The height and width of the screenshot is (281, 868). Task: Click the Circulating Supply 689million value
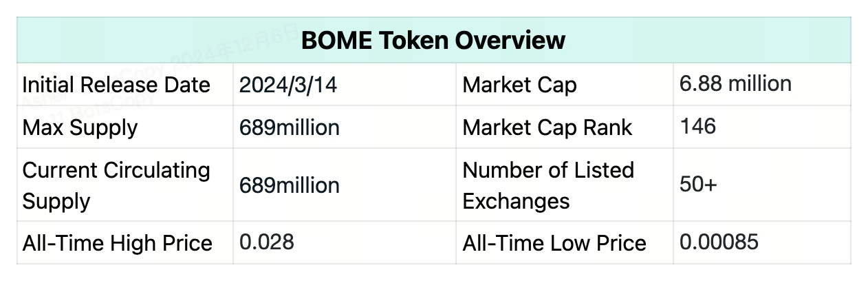[289, 185]
